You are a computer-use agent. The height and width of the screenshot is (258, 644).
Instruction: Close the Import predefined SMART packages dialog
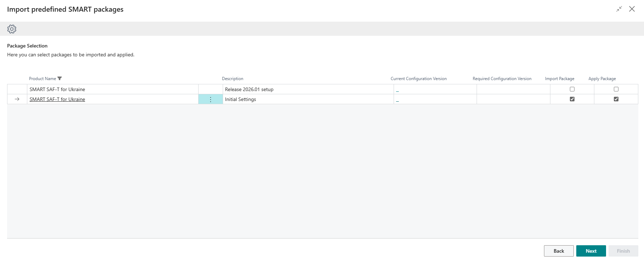point(632,9)
